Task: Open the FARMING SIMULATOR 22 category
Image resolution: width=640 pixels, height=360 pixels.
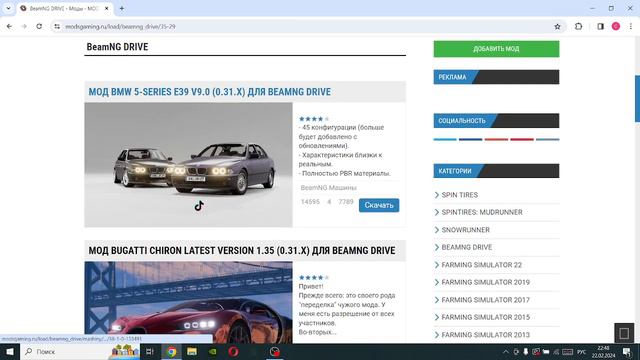Action: [x=482, y=265]
